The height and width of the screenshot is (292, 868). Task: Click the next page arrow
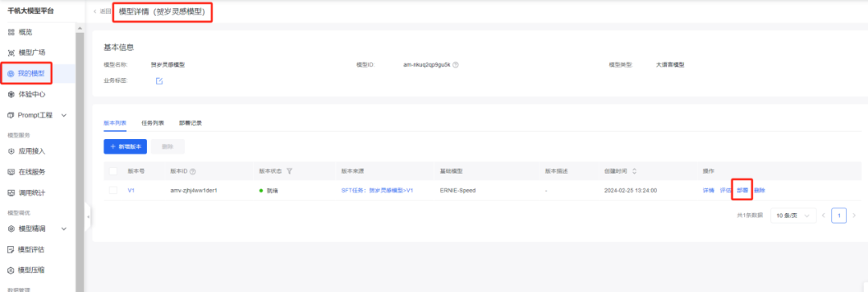click(x=854, y=216)
